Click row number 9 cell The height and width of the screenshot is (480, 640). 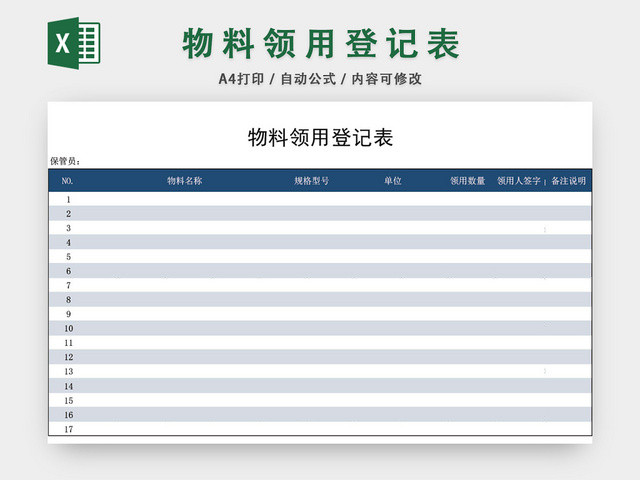click(x=68, y=314)
